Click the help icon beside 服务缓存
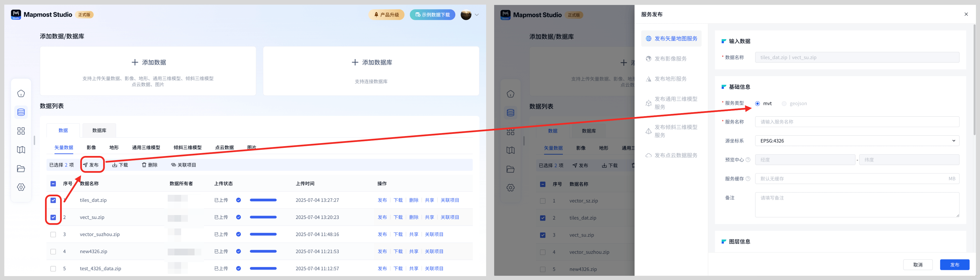This screenshot has height=280, width=980. (x=748, y=179)
